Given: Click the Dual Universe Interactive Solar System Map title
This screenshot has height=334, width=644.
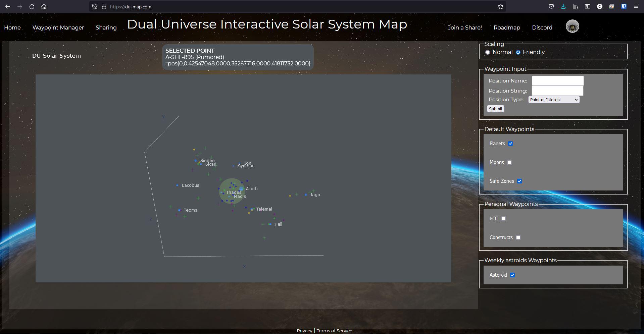Looking at the screenshot, I should pyautogui.click(x=267, y=24).
